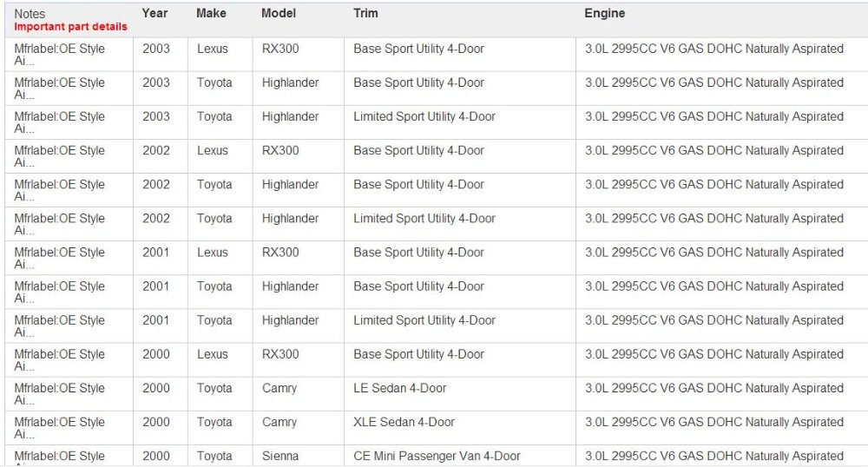Image resolution: width=868 pixels, height=467 pixels.
Task: Click RX300 in the 2001 Lexus row
Action: [x=280, y=252]
